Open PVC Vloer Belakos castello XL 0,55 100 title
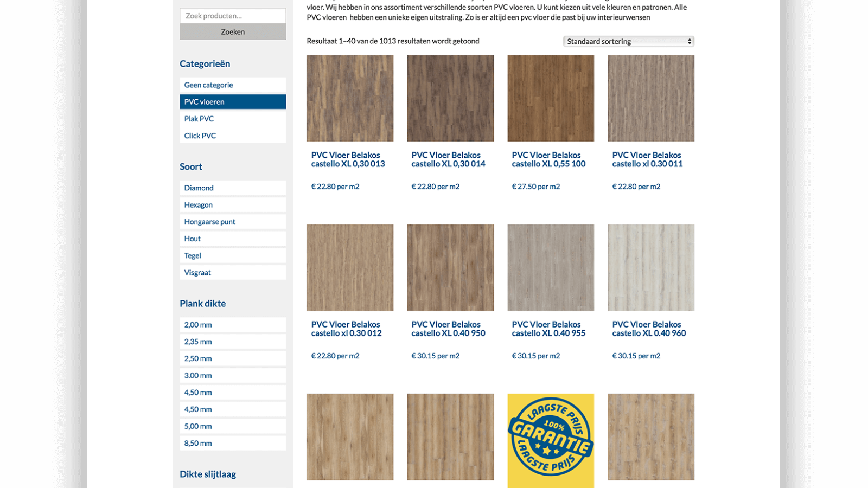The width and height of the screenshot is (868, 488). coord(548,159)
